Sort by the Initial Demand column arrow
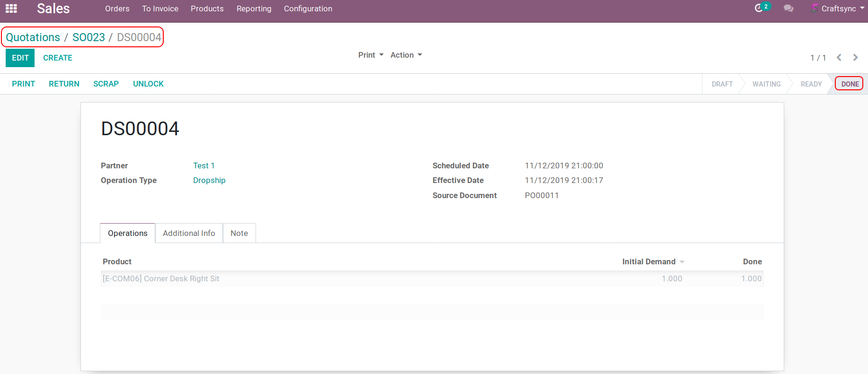 click(682, 262)
